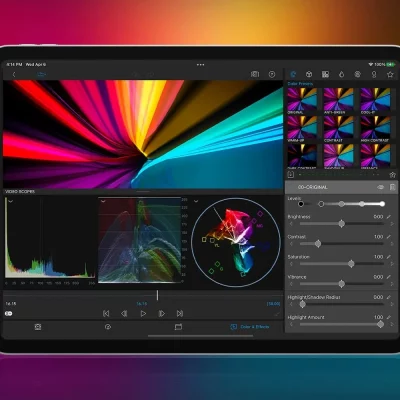Toggle the small switch below the timecode

point(9,313)
